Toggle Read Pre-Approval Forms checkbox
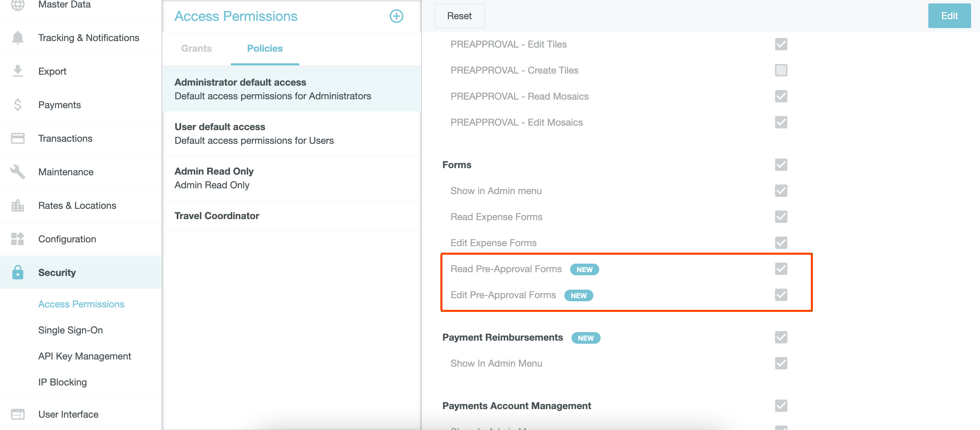 point(781,269)
